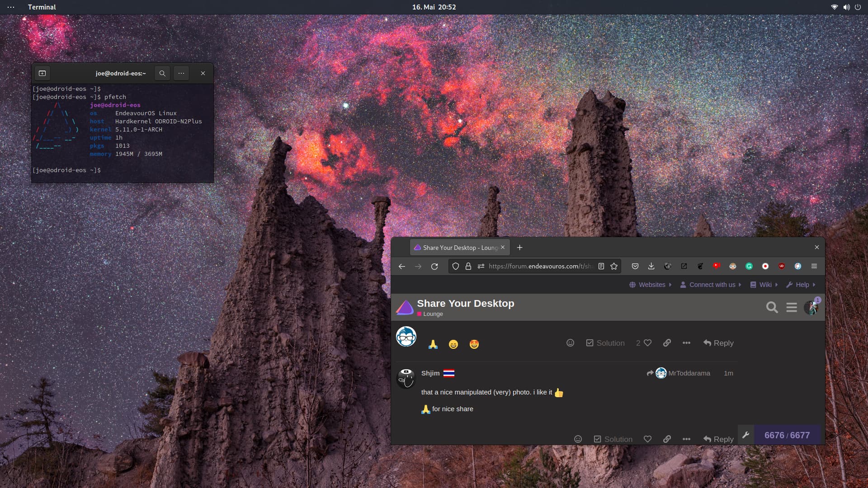Mark Shjim's post as Solution
The width and height of the screenshot is (868, 488).
point(613,439)
